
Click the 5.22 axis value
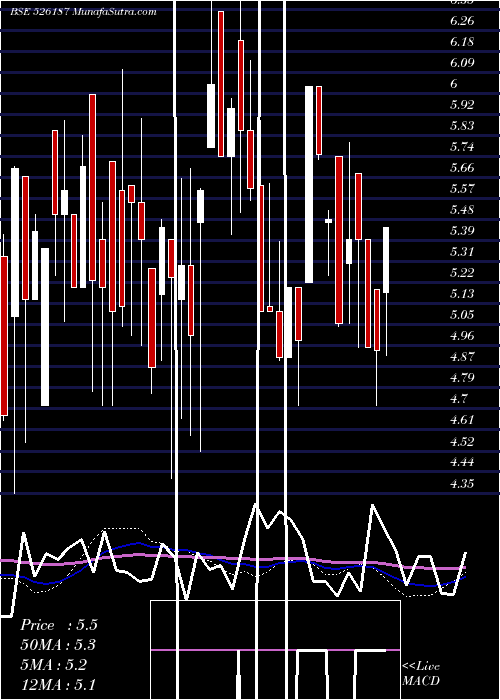[x=462, y=273]
